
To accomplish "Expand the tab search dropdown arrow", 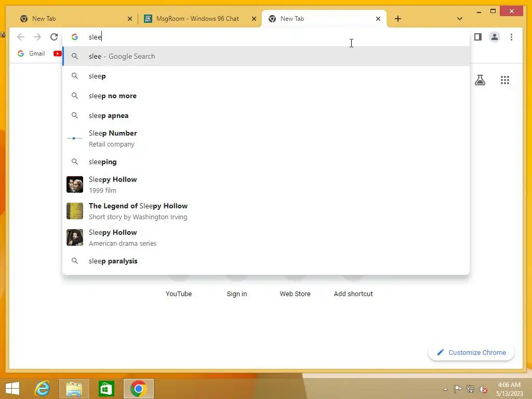I will click(x=460, y=19).
